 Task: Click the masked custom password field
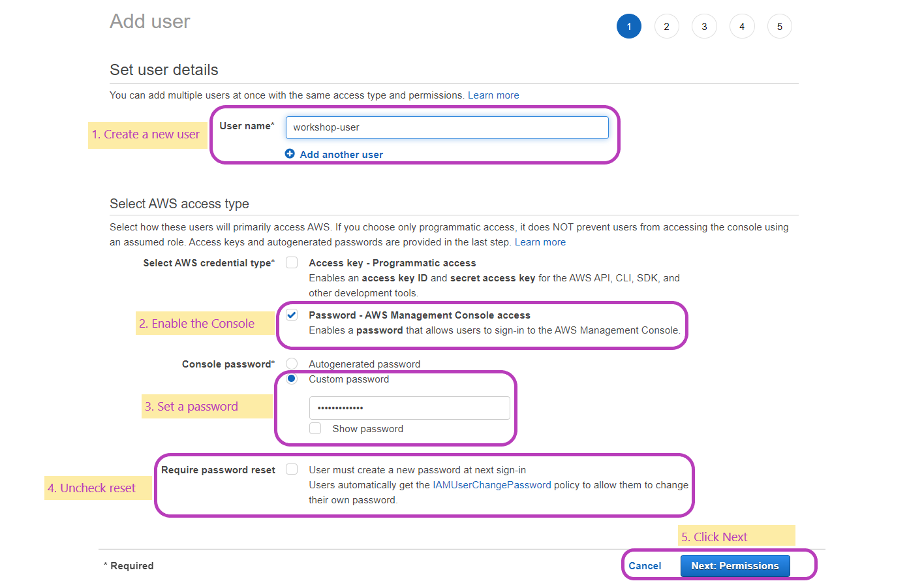point(409,407)
